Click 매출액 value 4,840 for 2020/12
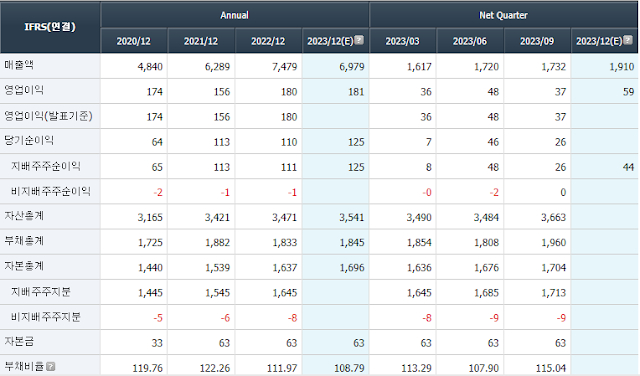The height and width of the screenshot is (376, 640). tap(150, 67)
